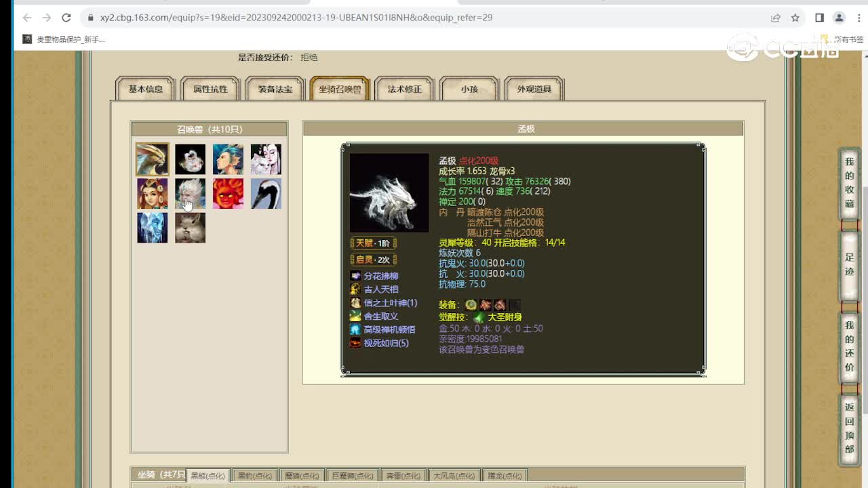Click the second equipment icon after 装备

[x=486, y=305]
